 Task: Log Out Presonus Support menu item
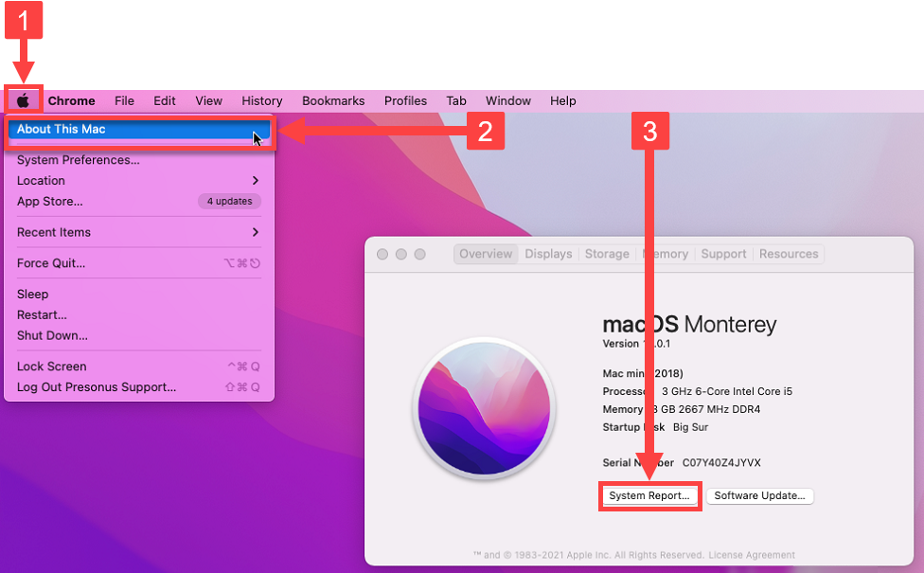[x=139, y=386]
